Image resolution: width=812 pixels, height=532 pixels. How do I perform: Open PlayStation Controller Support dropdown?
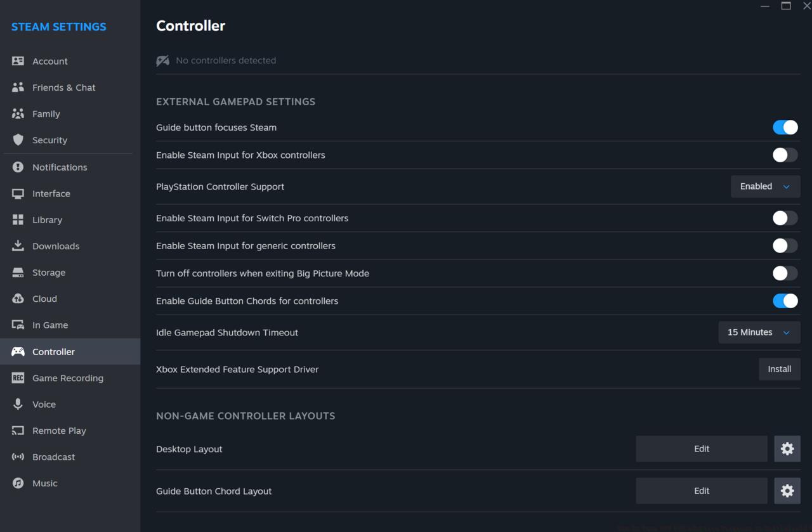pyautogui.click(x=765, y=186)
